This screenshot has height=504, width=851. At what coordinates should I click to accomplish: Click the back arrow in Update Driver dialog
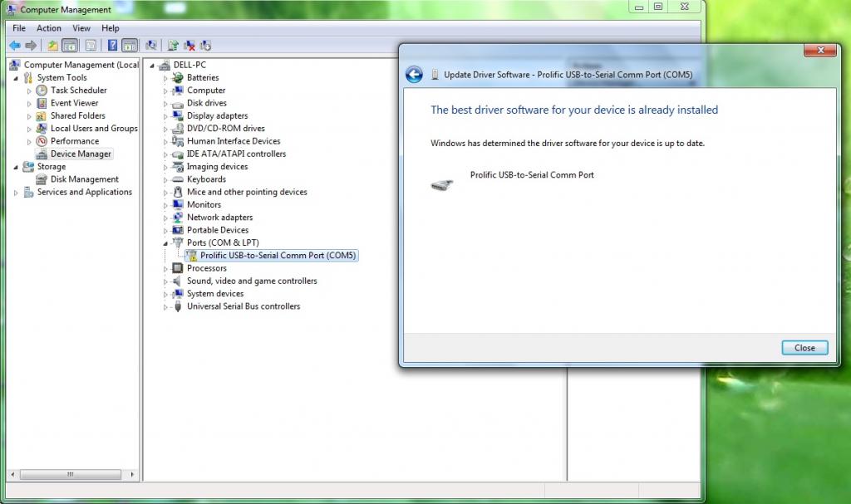pos(414,75)
